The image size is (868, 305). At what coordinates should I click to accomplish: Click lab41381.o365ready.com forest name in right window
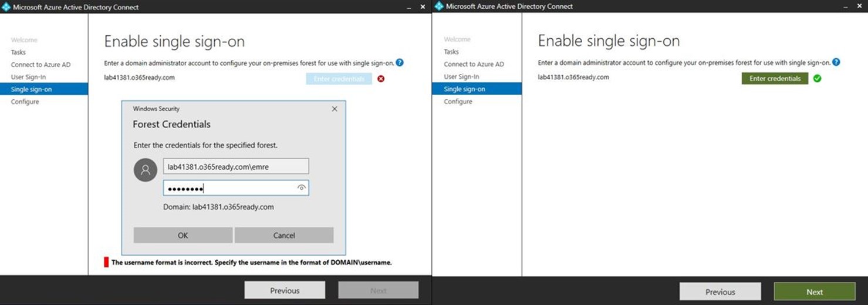pos(573,77)
